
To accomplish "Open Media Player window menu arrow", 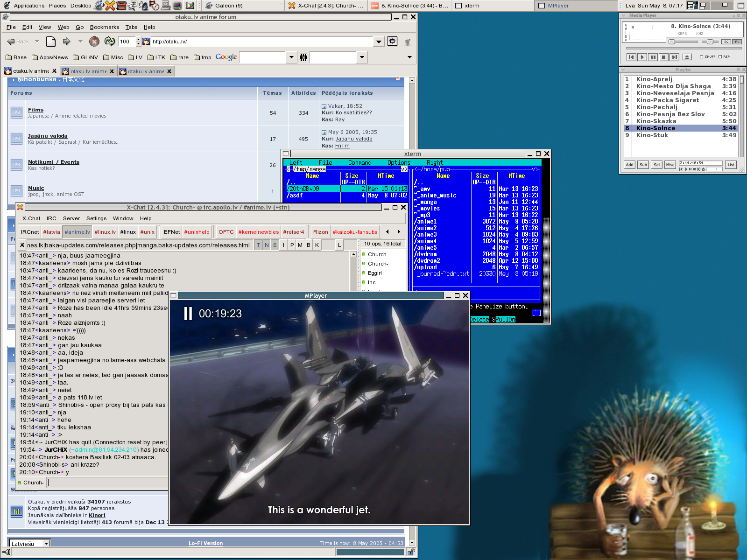I will 623,15.
